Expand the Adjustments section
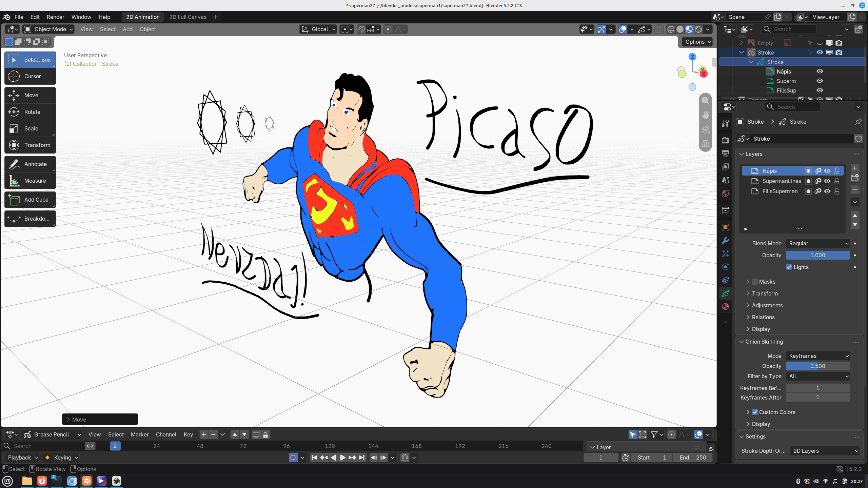868x488 pixels. [767, 305]
